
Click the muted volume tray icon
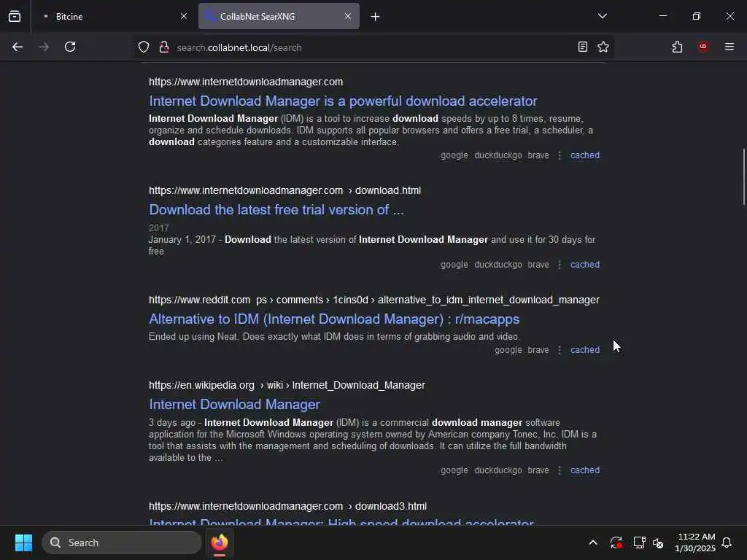658,542
